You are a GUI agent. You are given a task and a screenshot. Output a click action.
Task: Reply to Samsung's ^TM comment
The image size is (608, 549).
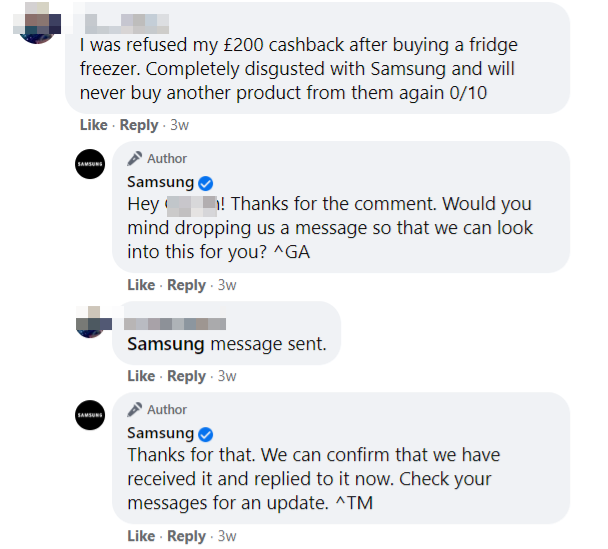tap(186, 536)
